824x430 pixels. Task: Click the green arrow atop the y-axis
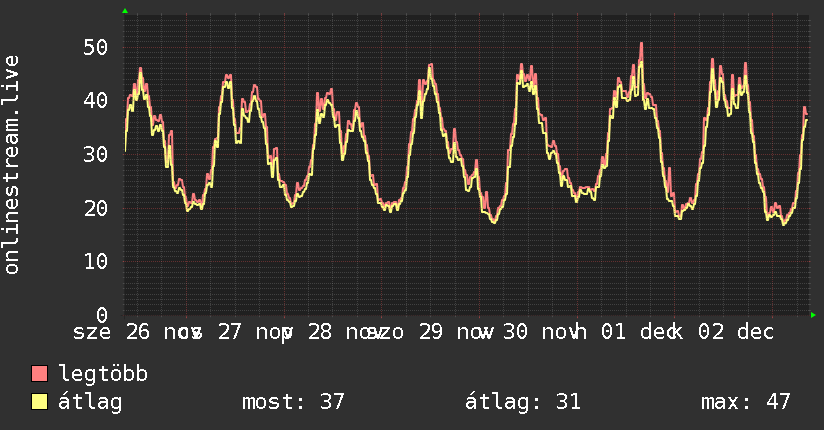point(125,11)
